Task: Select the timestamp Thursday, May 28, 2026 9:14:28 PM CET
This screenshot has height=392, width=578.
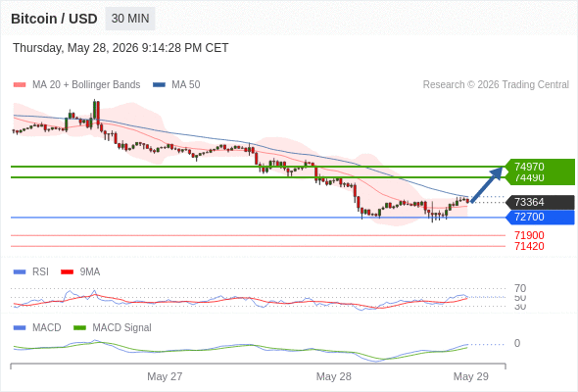Action: tap(120, 48)
